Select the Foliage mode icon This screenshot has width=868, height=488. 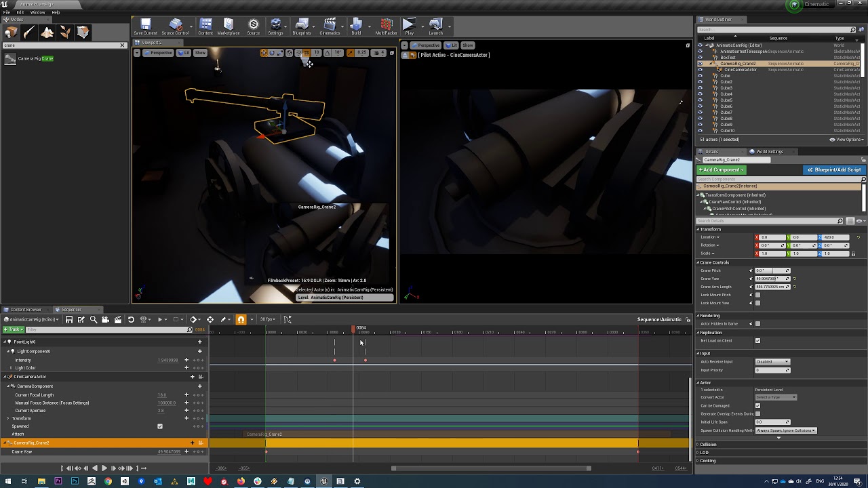(65, 32)
